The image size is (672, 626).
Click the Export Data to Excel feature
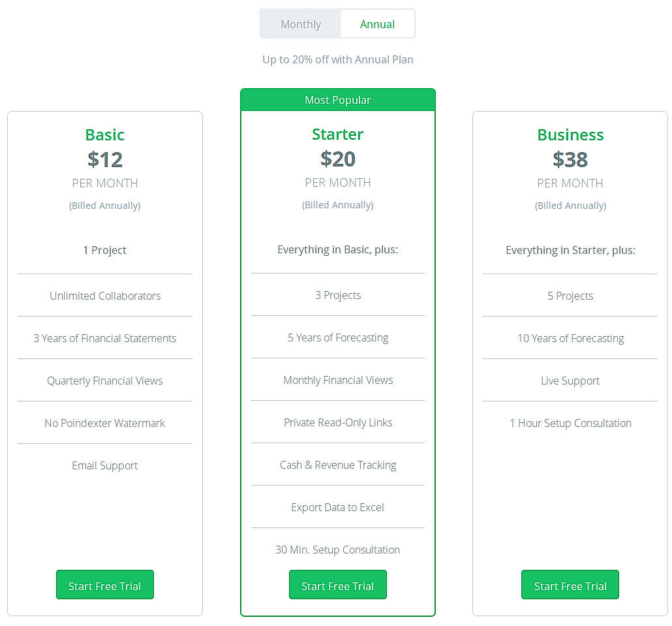[337, 507]
